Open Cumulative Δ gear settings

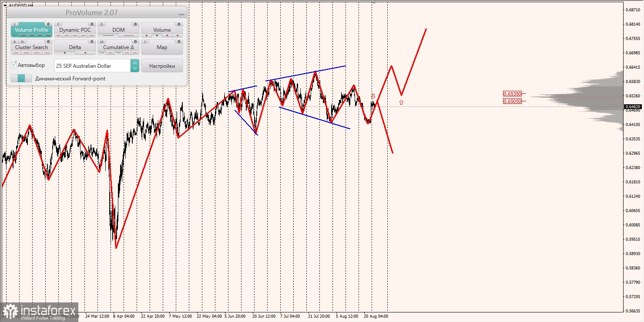[x=135, y=41]
